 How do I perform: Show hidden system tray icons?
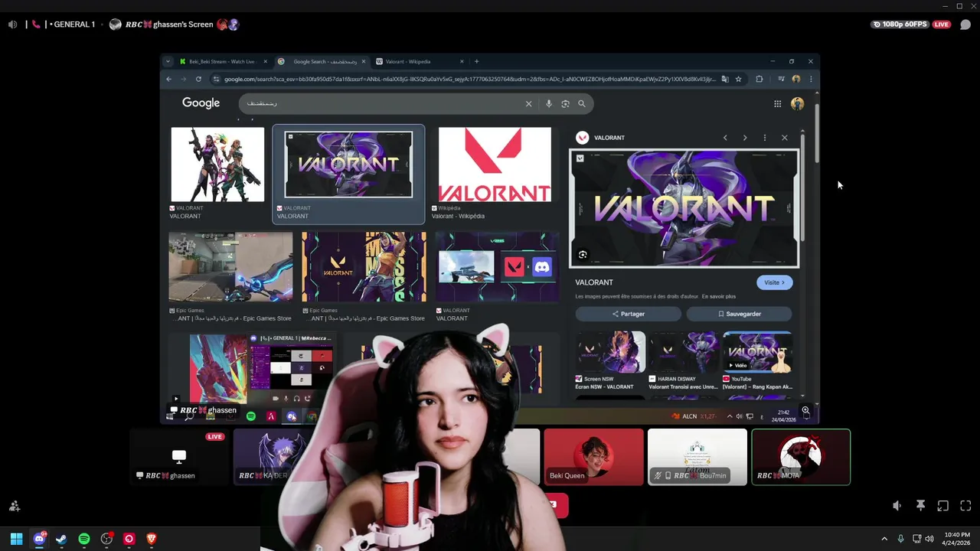click(884, 539)
